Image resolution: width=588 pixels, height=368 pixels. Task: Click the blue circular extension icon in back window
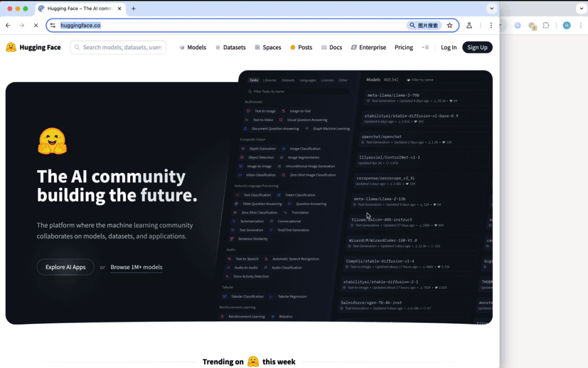(x=518, y=26)
